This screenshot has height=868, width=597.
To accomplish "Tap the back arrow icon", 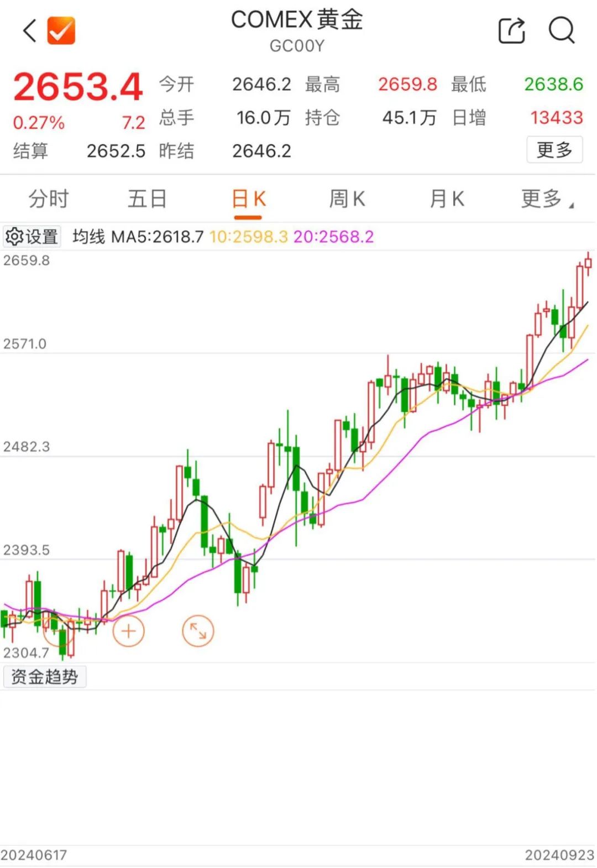I will tap(30, 30).
